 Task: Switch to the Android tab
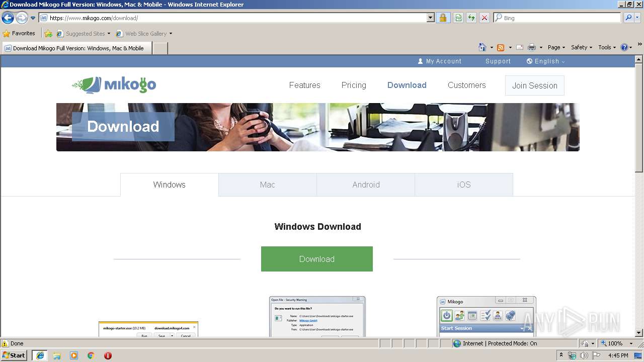366,185
